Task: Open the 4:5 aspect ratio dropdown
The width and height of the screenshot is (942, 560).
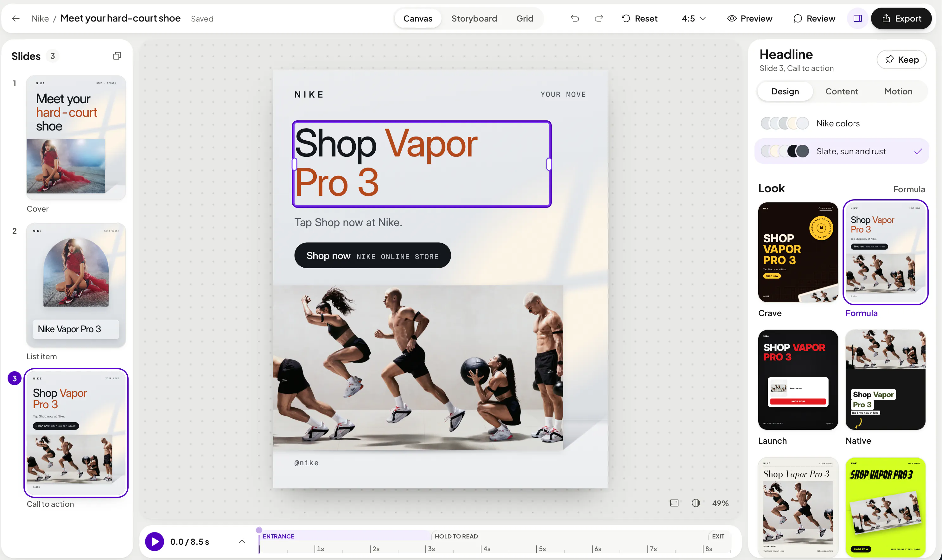Action: (x=693, y=18)
